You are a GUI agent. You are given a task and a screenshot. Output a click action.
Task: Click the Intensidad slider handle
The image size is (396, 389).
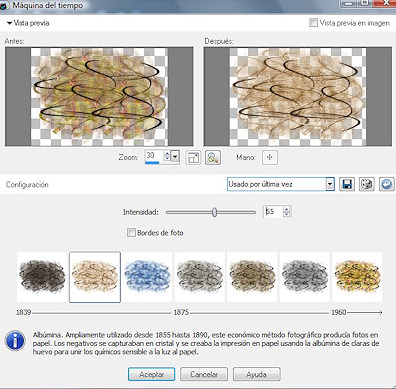pyautogui.click(x=214, y=212)
